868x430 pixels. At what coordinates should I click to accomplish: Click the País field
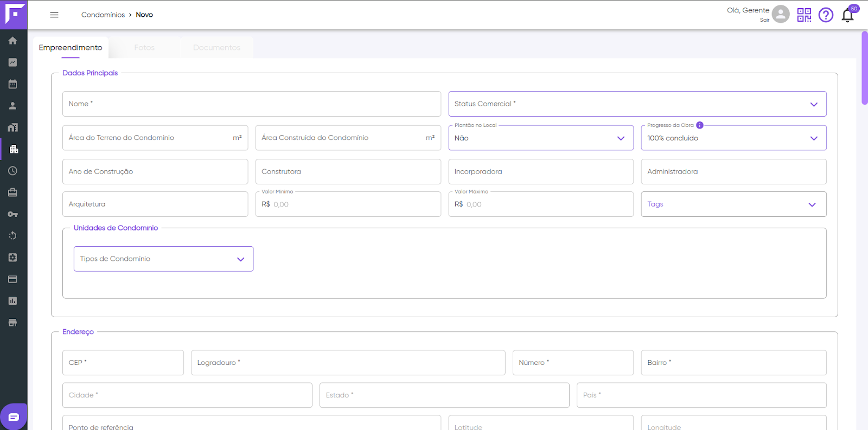[701, 395]
